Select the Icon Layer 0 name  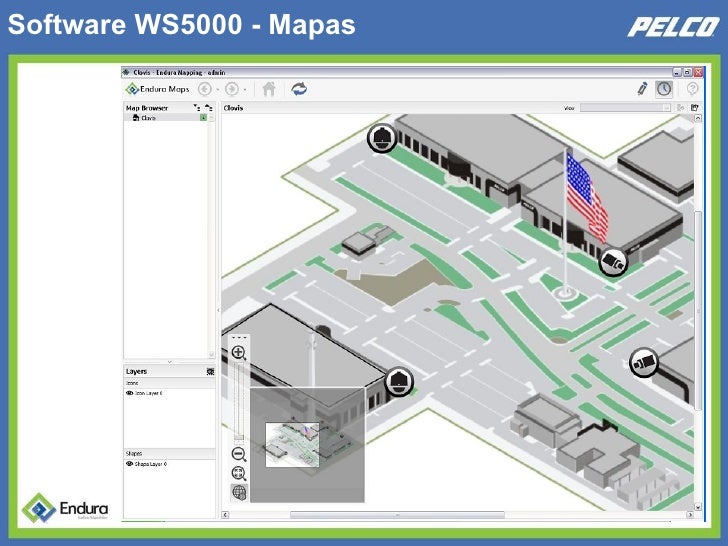[x=149, y=393]
